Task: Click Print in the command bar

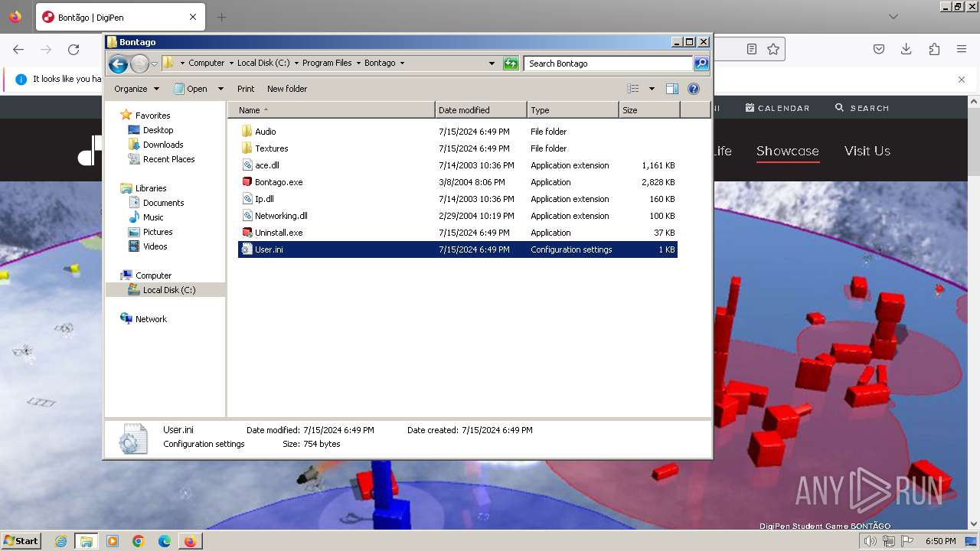Action: tap(246, 89)
